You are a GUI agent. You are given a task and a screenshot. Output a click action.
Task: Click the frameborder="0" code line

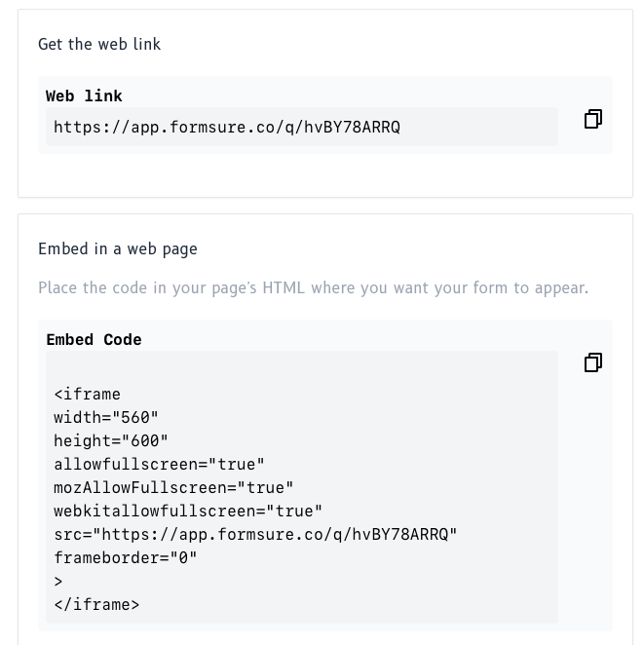click(126, 557)
